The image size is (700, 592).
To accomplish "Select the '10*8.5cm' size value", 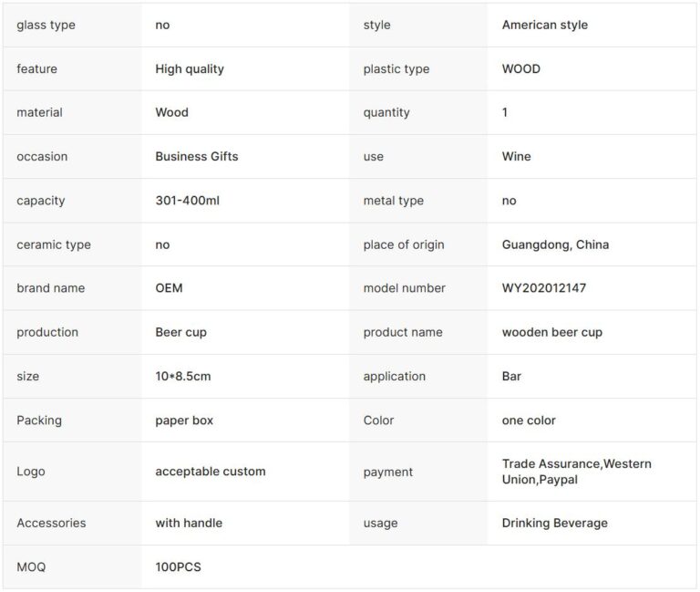I will [x=183, y=376].
